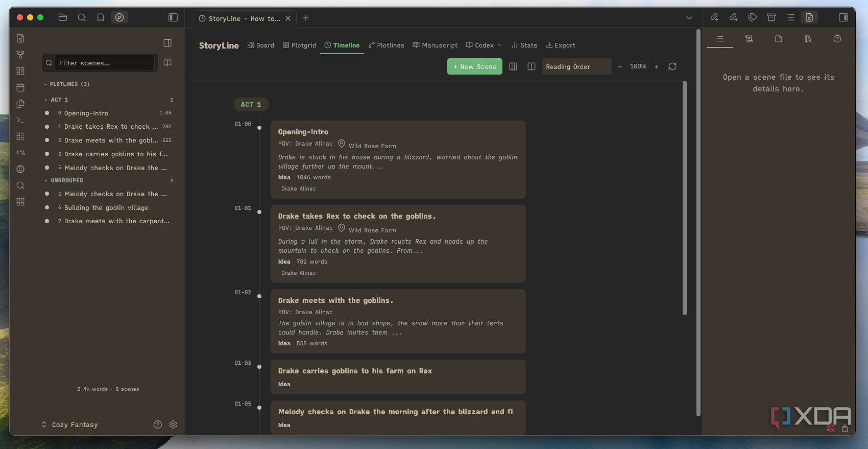Viewport: 868px width, 449px height.
Task: Click the refresh icon in the timeline toolbar
Action: coord(672,66)
